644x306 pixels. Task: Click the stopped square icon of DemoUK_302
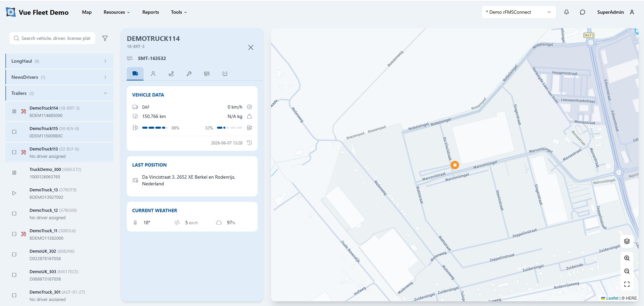tap(14, 254)
